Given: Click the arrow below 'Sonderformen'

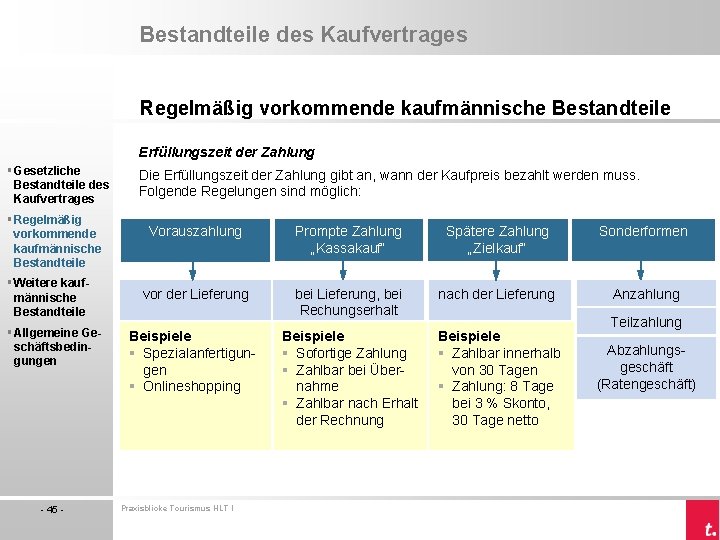Looking at the screenshot, I should (x=641, y=270).
